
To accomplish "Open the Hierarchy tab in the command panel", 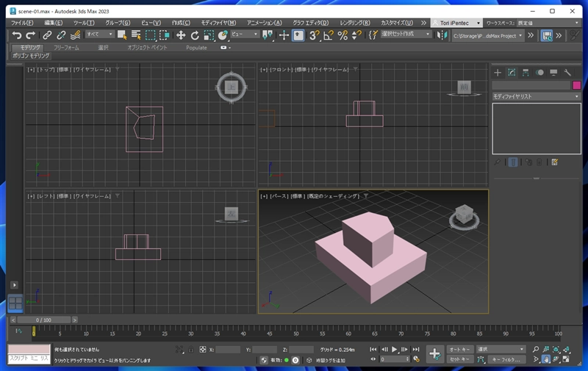I will [526, 72].
